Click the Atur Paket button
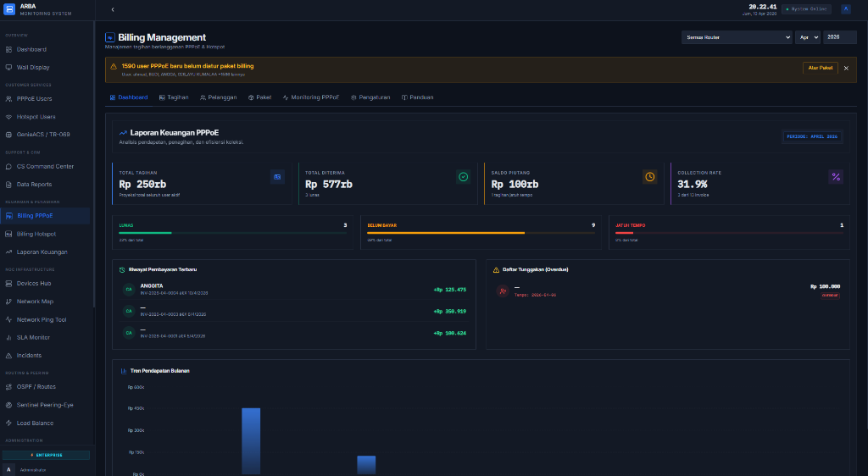 tap(820, 68)
